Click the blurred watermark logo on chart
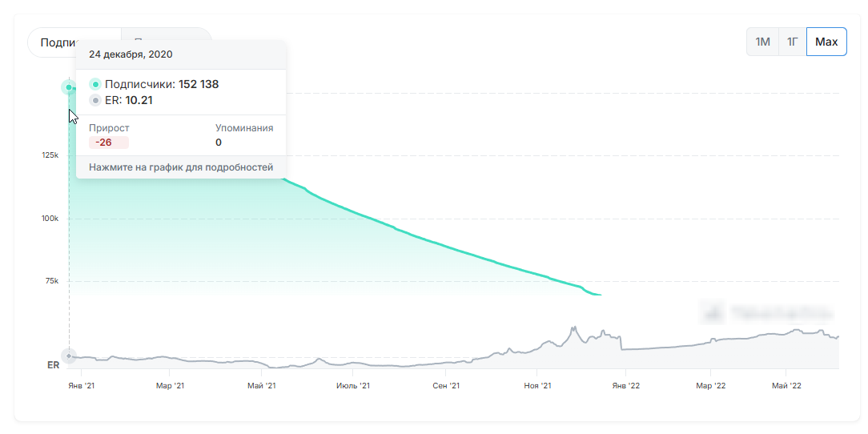Screen dimensions: 868x434 (766, 311)
